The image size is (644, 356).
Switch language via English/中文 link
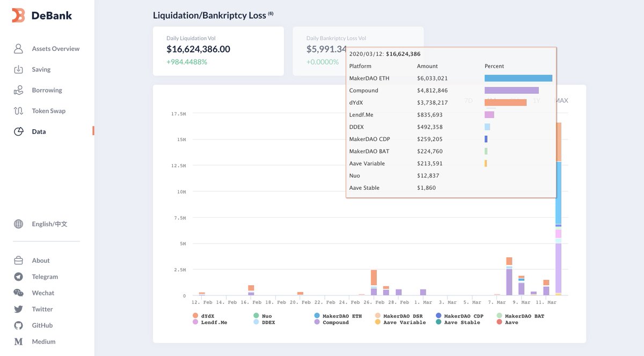[x=49, y=224]
